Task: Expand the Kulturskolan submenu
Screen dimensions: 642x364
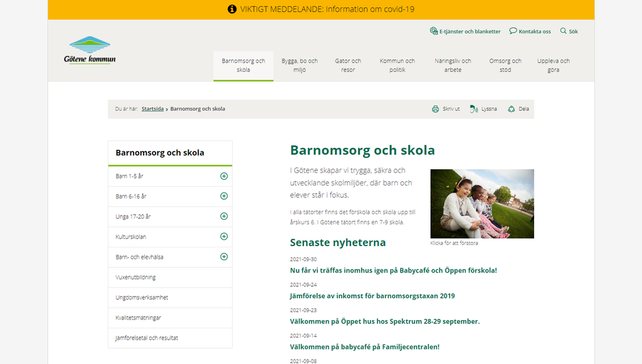Action: [224, 237]
